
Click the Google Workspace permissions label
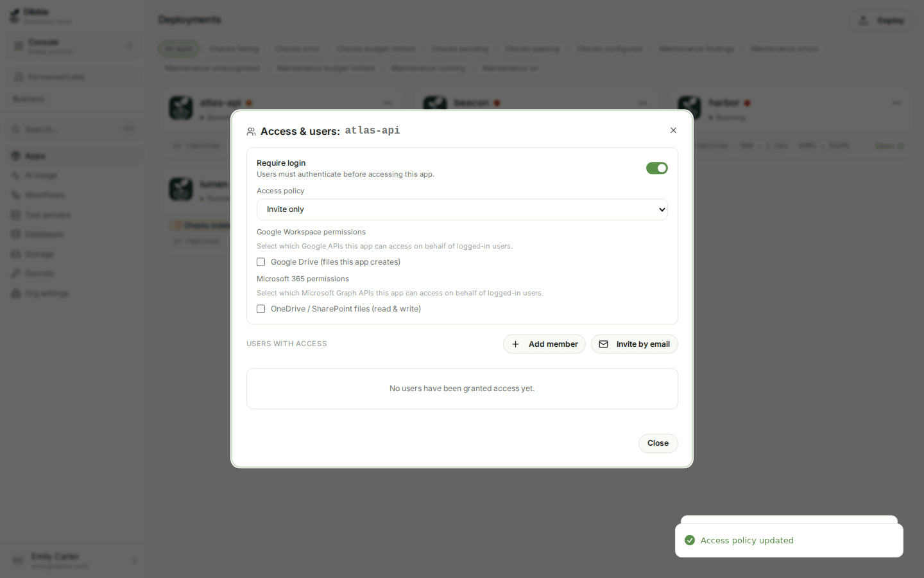[x=311, y=232]
